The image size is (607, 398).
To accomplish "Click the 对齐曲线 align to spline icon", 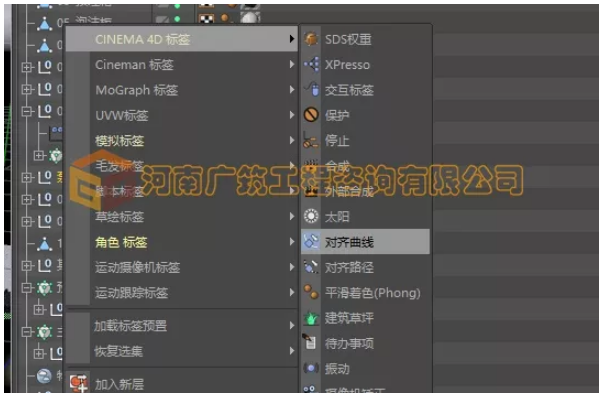I will (x=311, y=242).
